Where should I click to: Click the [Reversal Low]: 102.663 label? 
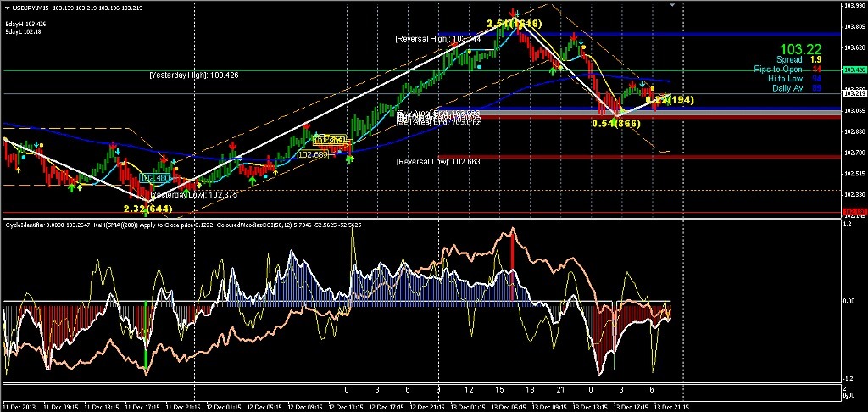coord(438,162)
